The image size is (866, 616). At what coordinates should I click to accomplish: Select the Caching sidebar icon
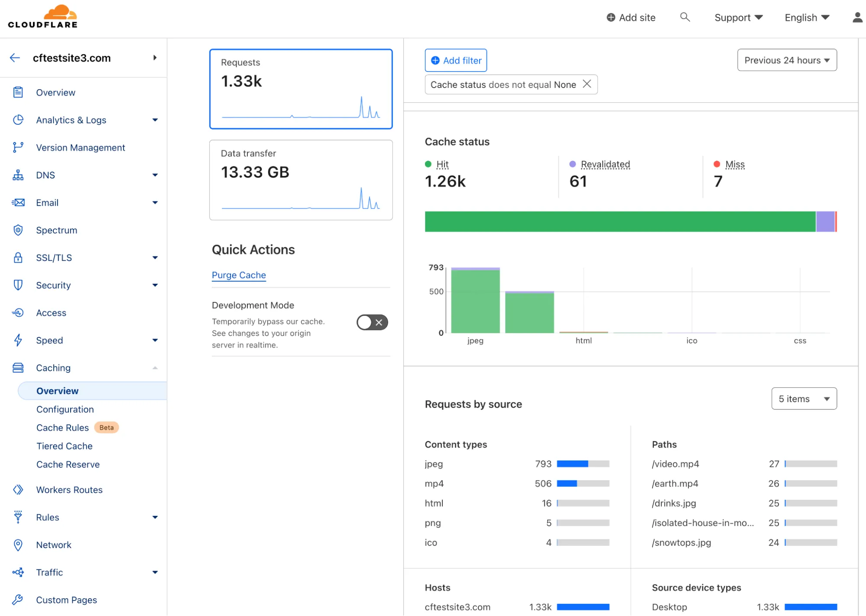tap(18, 367)
